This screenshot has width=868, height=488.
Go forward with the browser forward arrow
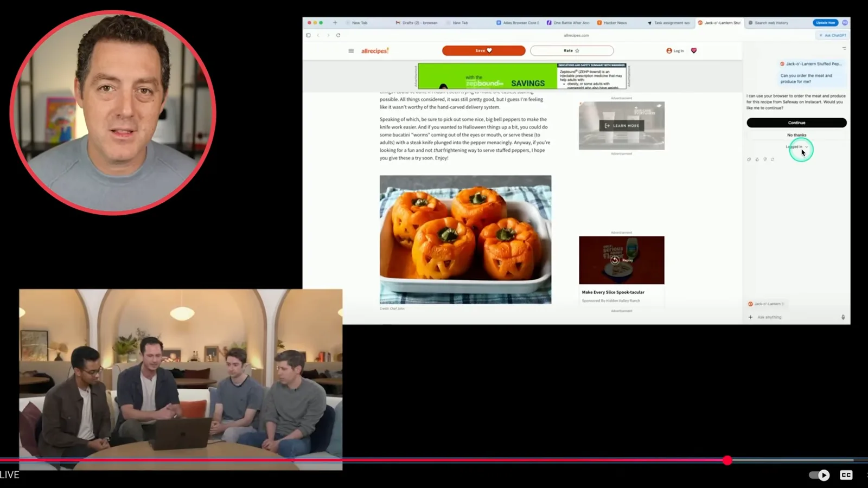point(328,35)
